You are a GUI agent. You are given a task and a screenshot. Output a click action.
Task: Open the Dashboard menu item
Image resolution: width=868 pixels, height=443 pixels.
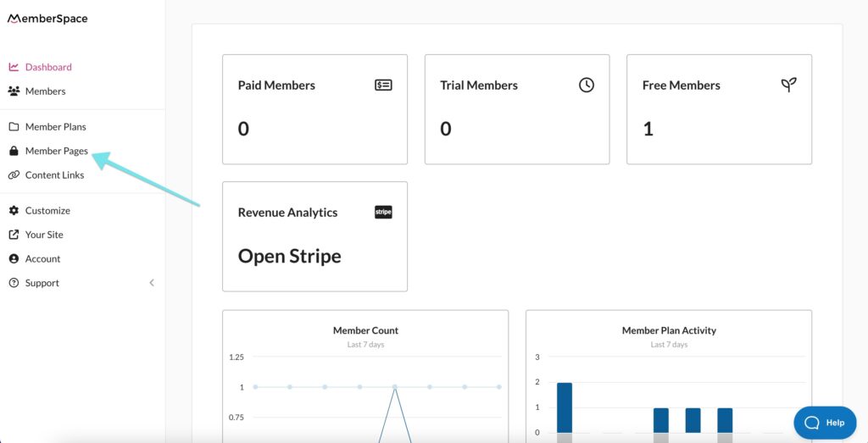click(48, 67)
